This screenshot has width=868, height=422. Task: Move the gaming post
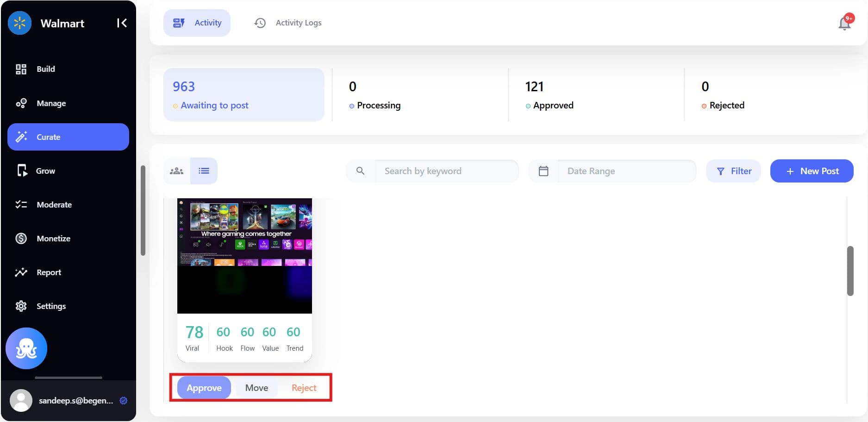[256, 388]
